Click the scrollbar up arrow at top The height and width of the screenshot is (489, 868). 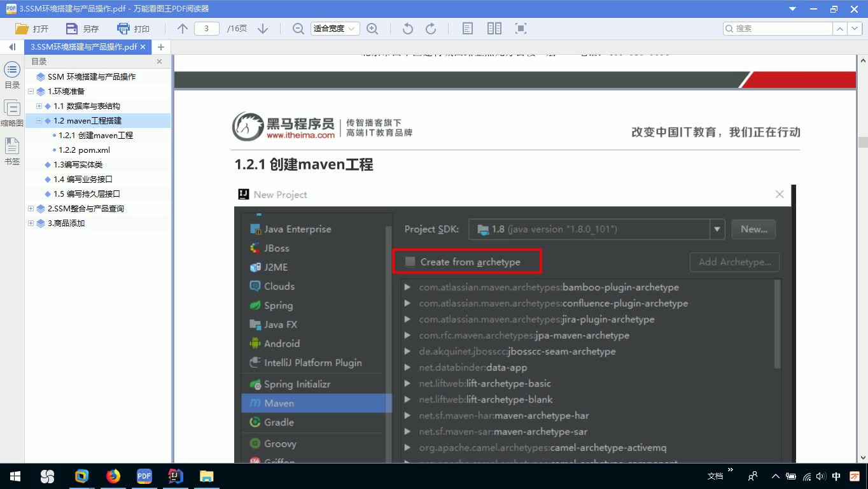point(862,59)
